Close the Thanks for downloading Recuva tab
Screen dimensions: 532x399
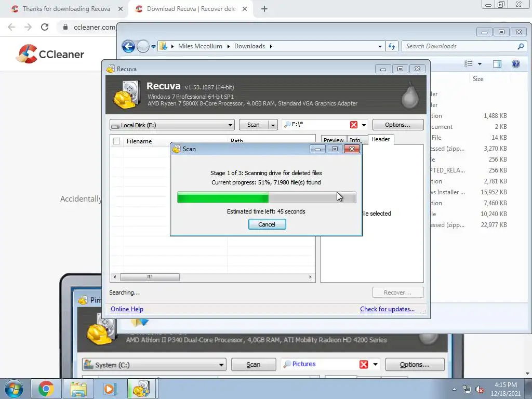[121, 9]
